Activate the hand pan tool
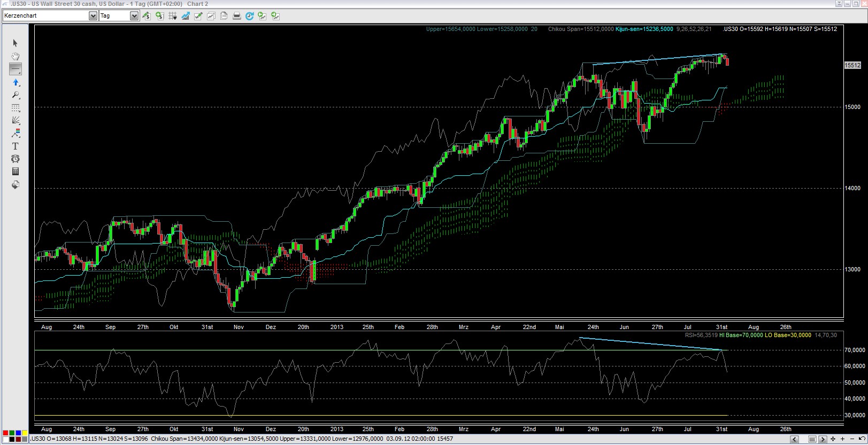 click(15, 56)
